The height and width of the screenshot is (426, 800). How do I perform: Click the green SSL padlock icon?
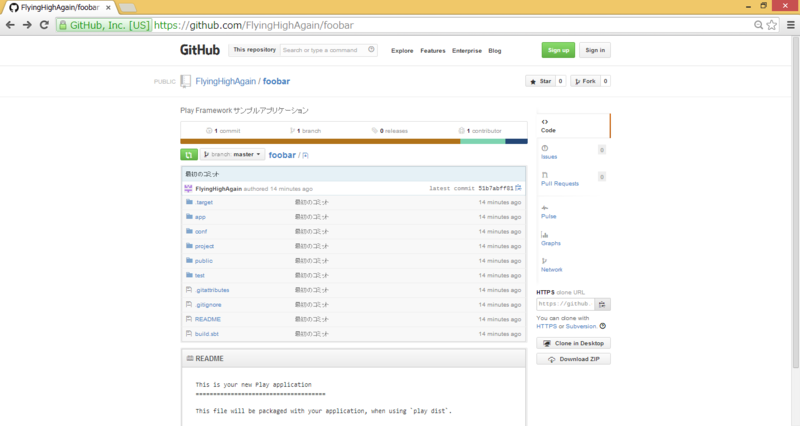click(x=63, y=25)
